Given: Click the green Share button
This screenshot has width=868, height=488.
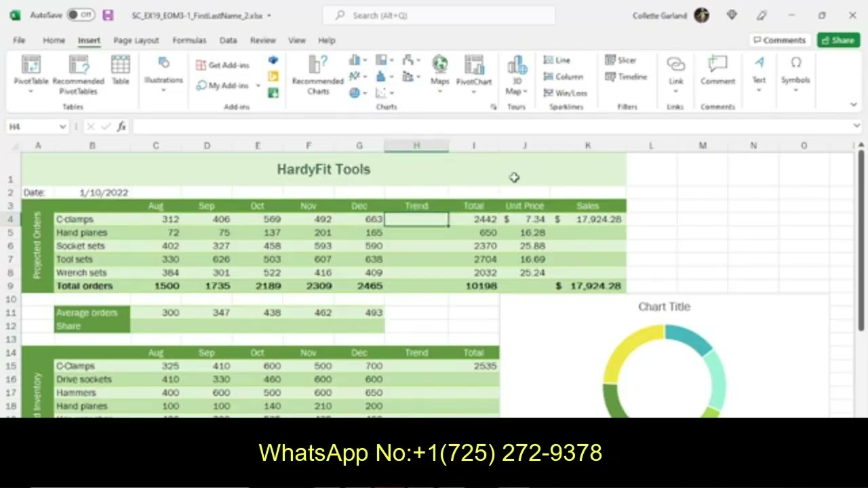Looking at the screenshot, I should point(838,40).
